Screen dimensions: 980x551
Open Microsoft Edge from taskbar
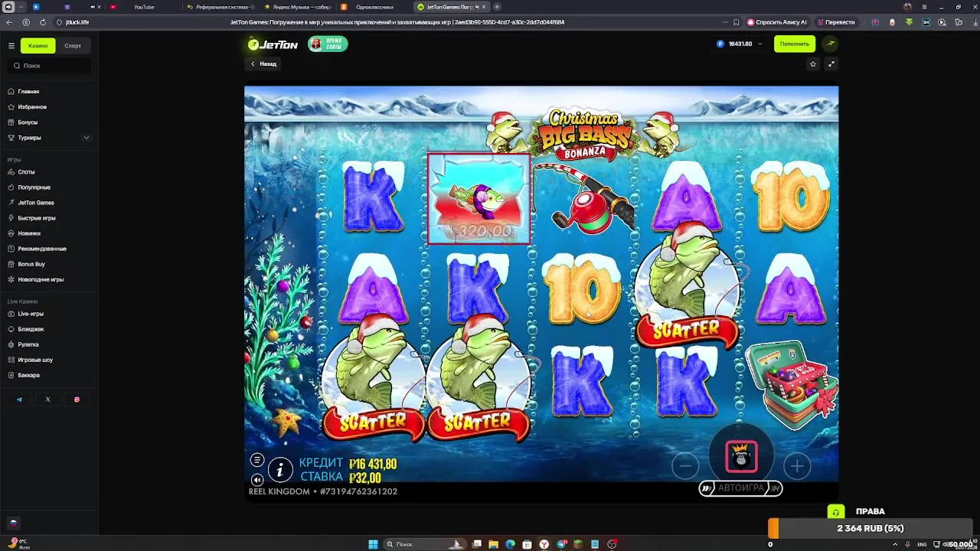(510, 544)
